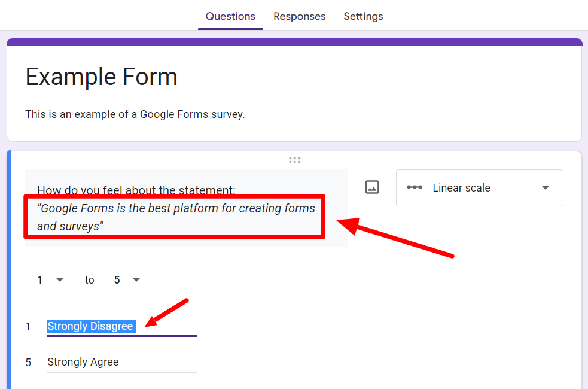Click the question text field
The width and height of the screenshot is (588, 389).
point(187,209)
